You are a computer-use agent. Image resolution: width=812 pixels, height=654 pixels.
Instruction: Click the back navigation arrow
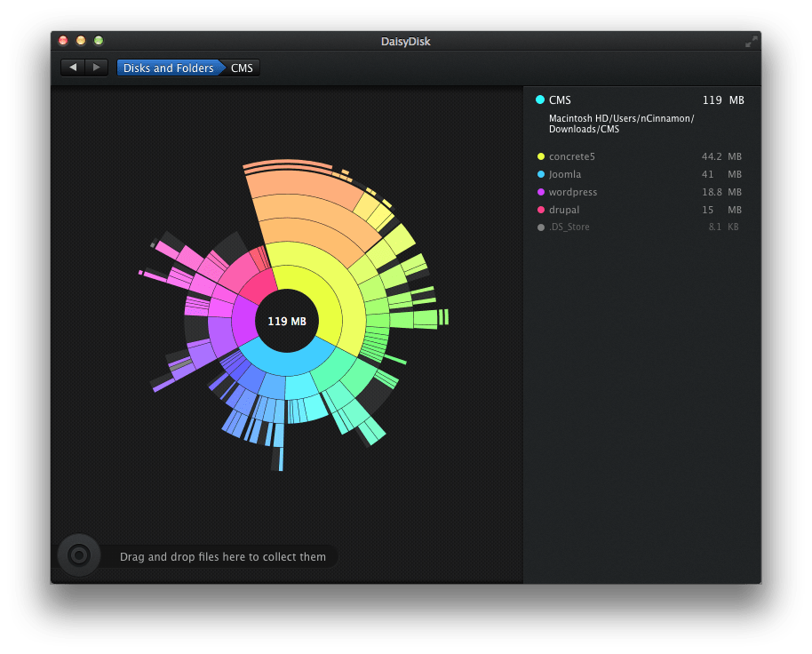pos(73,68)
